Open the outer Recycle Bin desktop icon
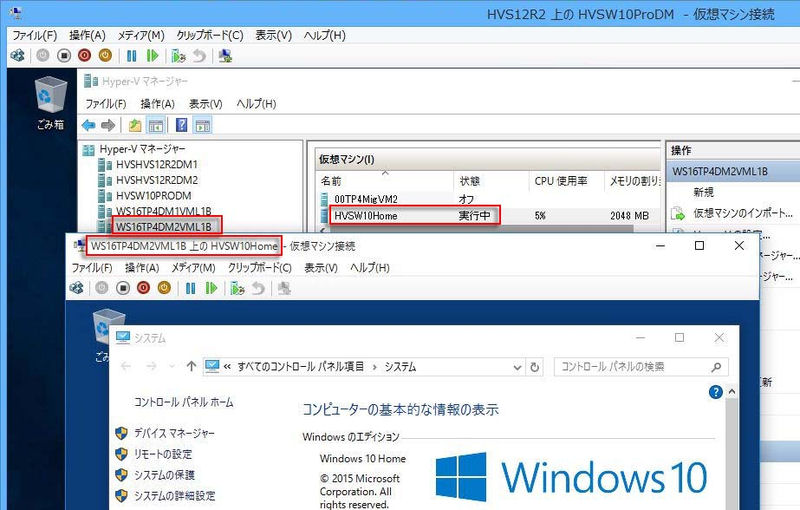Viewport: 800px width, 510px height. pos(50,103)
